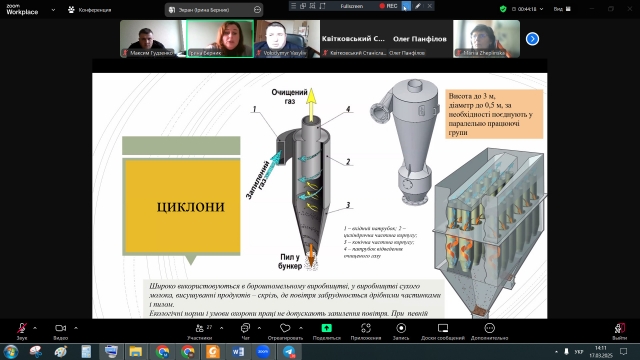Open Zoom Workplace dropdown arrow
The width and height of the screenshot is (640, 360).
53,9
